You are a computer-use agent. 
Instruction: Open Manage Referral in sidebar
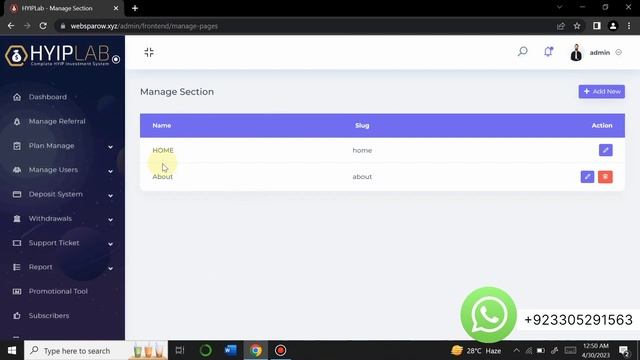pyautogui.click(x=57, y=121)
